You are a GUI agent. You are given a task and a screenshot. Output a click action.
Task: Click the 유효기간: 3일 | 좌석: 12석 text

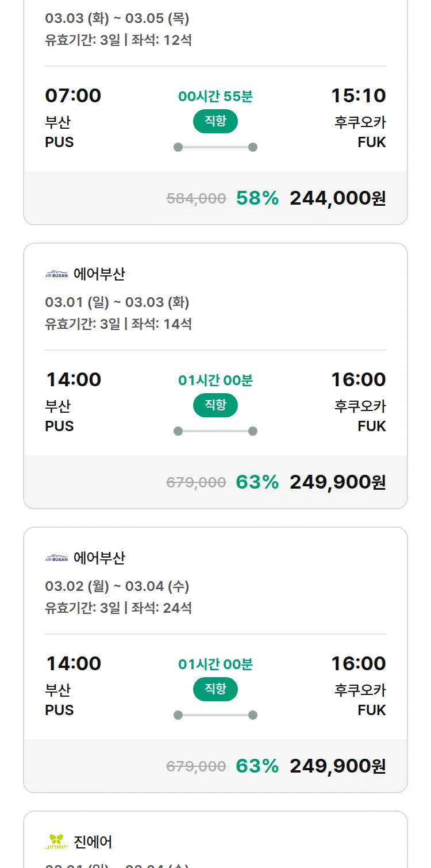pyautogui.click(x=118, y=40)
